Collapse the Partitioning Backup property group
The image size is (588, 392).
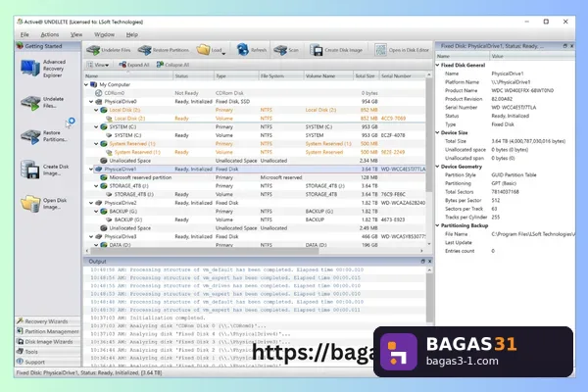point(438,225)
